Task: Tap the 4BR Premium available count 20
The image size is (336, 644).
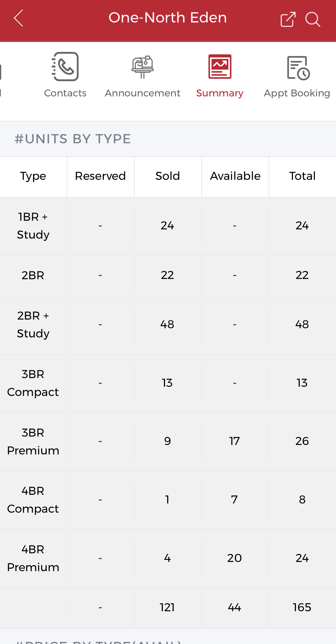Action: click(235, 558)
